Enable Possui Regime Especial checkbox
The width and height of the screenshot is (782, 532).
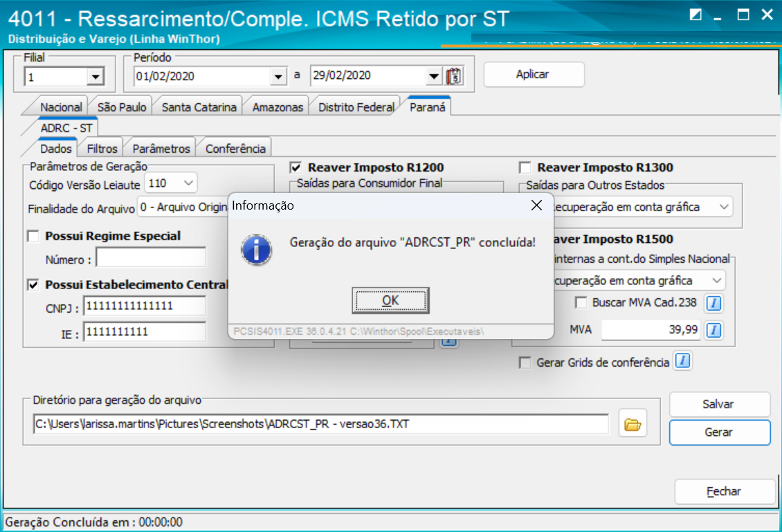click(x=33, y=236)
